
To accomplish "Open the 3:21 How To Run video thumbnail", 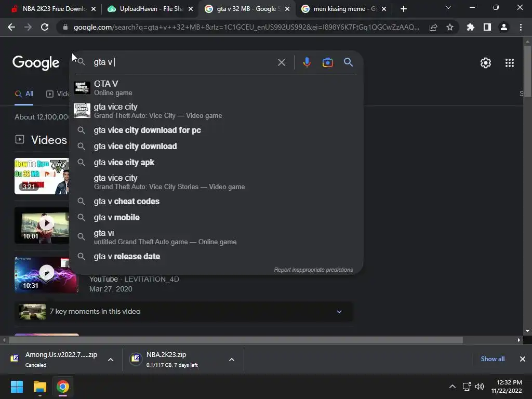I will pyautogui.click(x=42, y=176).
